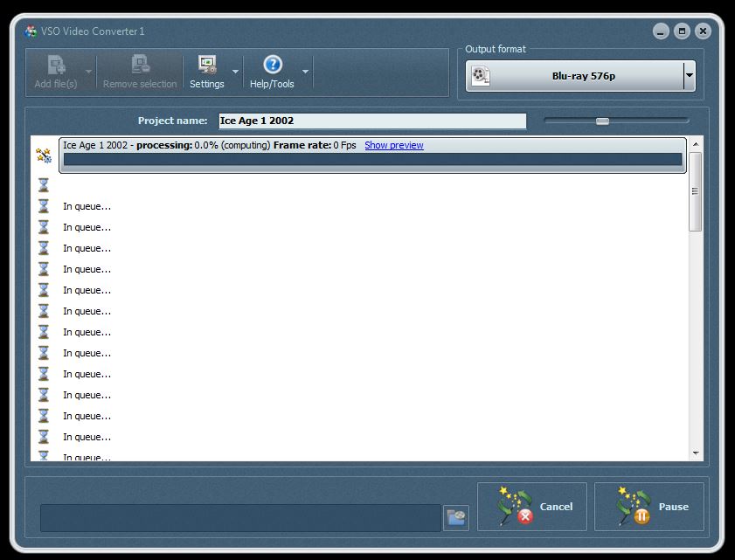Minimize the VSO Video Converter window
Screen dimensions: 735x560
point(661,31)
